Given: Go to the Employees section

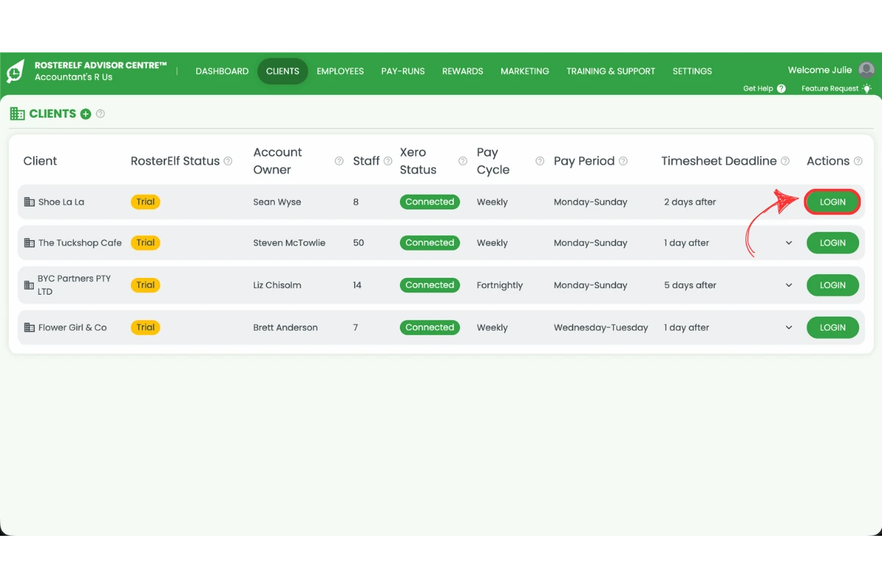Looking at the screenshot, I should 340,71.
